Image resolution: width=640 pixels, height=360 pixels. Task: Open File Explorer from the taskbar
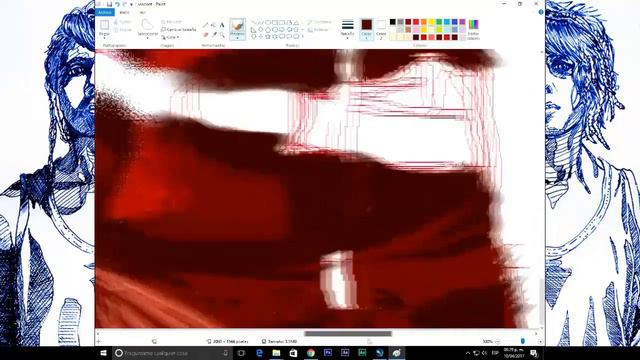(276, 353)
